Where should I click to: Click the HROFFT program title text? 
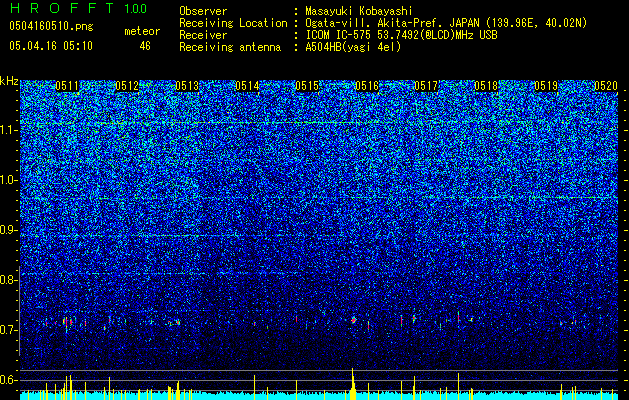pyautogui.click(x=63, y=8)
